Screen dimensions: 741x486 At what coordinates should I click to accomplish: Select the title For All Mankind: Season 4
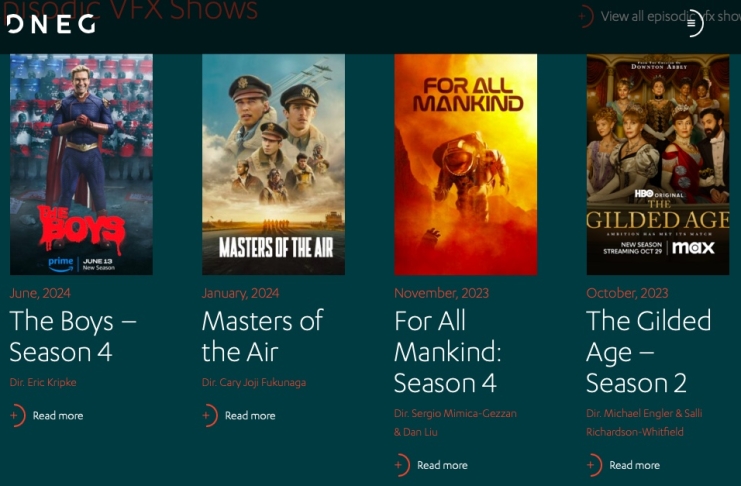click(448, 352)
